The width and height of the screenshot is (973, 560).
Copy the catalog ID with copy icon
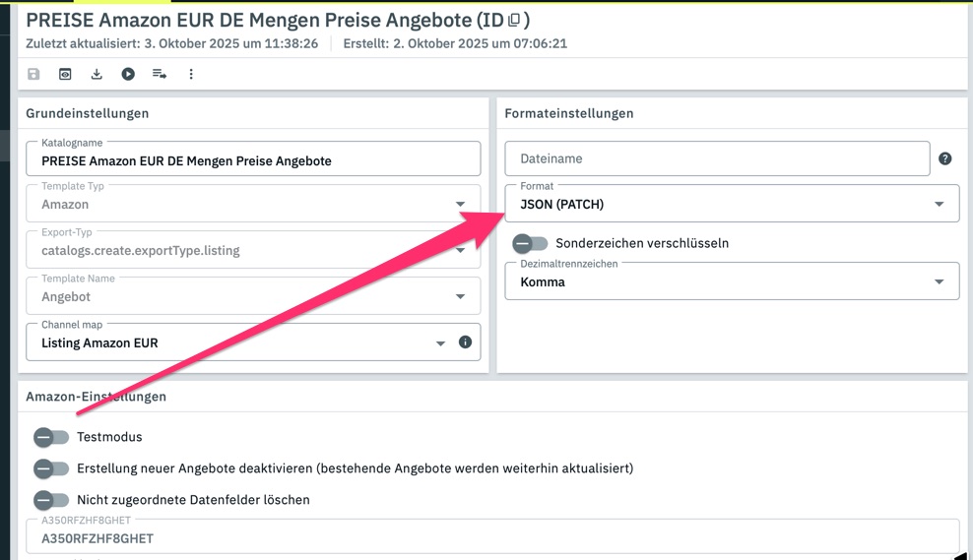point(514,20)
